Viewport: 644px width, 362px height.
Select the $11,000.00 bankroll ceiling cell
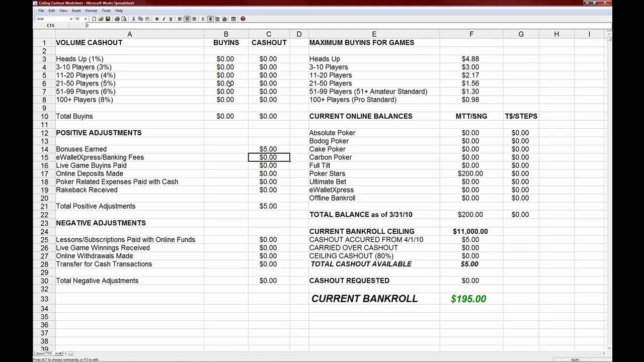tap(471, 231)
